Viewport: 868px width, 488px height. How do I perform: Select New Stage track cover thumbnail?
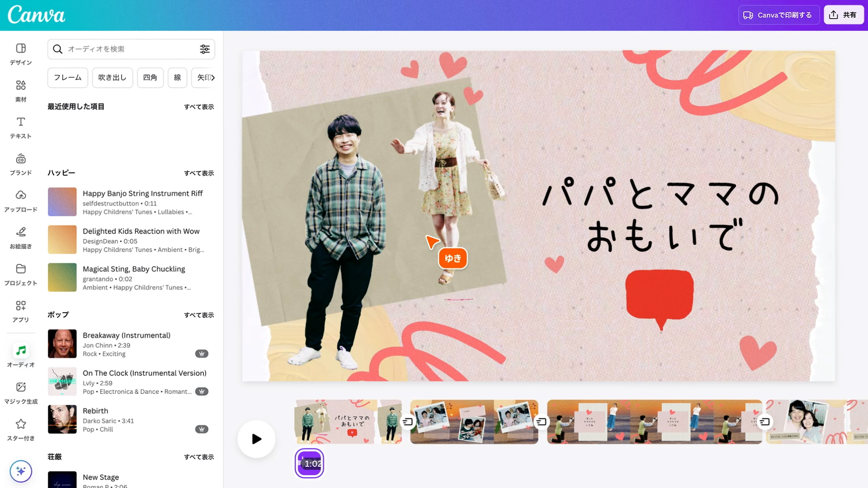[62, 479]
